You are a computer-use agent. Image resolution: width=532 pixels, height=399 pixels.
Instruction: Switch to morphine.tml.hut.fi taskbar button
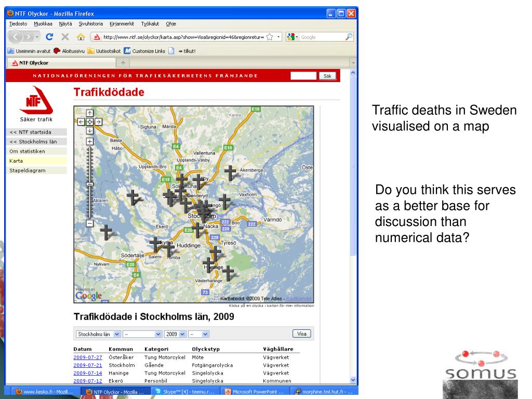(x=324, y=392)
